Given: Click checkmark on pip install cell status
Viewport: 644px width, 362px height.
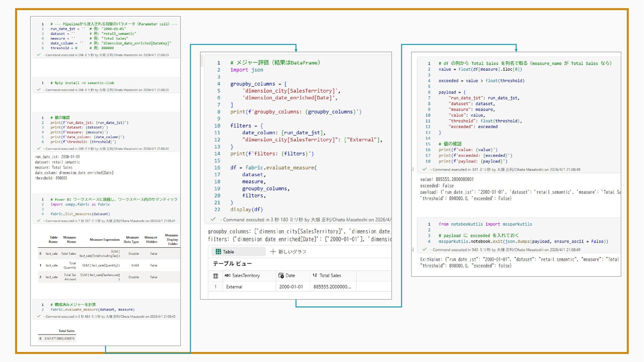Looking at the screenshot, I should point(39,89).
